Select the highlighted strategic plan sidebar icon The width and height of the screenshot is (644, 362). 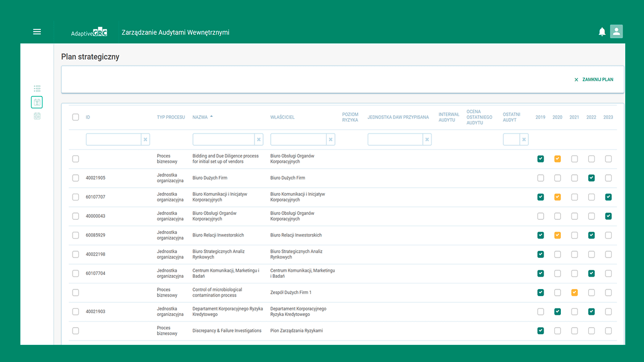[37, 102]
